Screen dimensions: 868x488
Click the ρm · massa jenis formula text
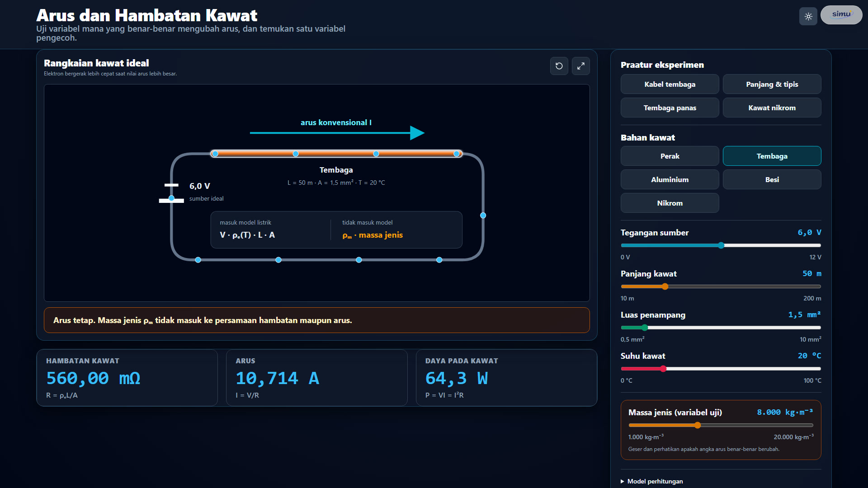click(373, 235)
